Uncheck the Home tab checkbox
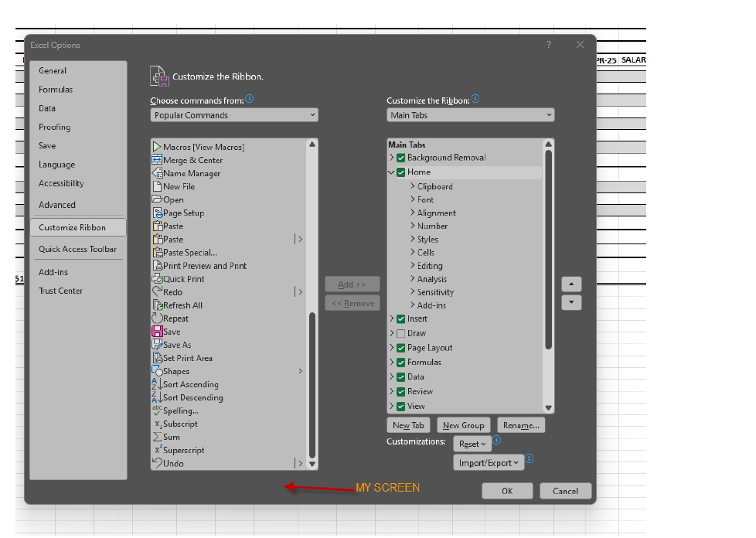 (400, 172)
